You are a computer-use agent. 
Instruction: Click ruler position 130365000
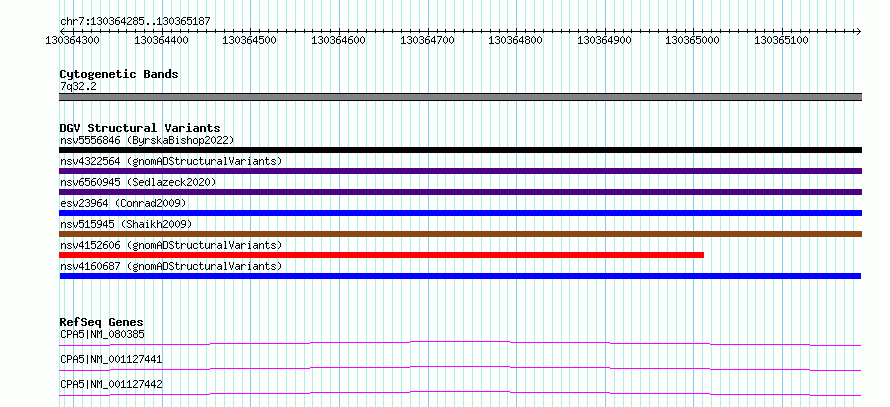coord(692,40)
